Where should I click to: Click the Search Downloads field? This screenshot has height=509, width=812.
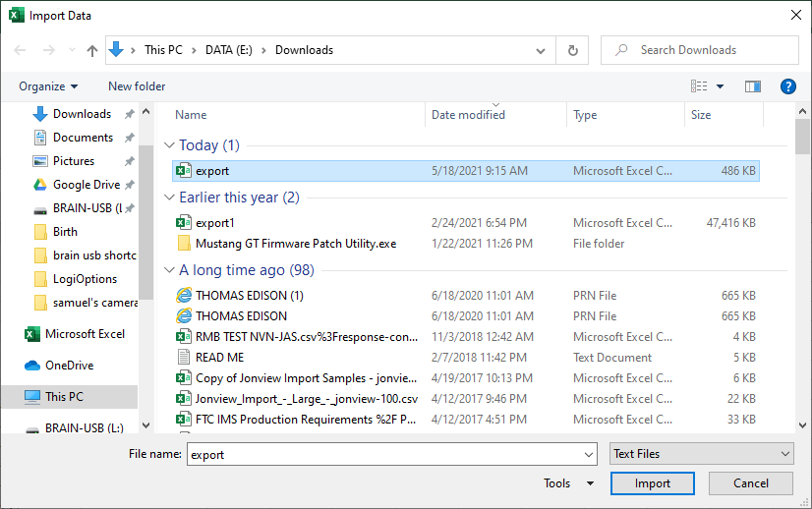(x=708, y=50)
